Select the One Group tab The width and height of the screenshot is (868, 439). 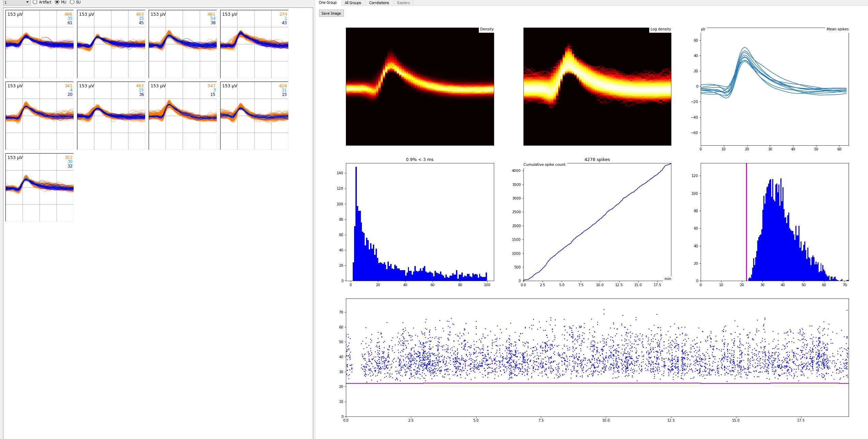click(327, 2)
